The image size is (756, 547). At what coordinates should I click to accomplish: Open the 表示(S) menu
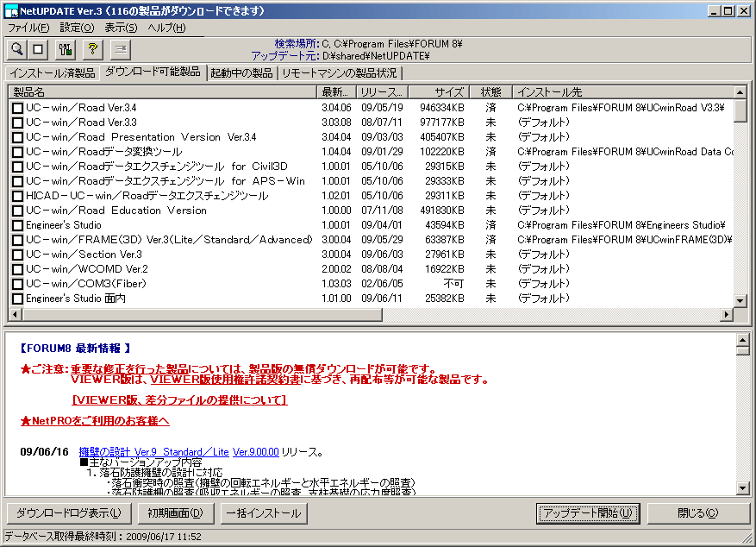[121, 28]
